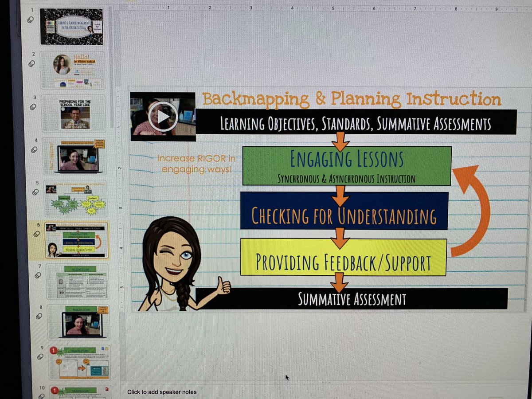
Task: Select the green 'Engaging Lessons' box
Action: (347, 166)
